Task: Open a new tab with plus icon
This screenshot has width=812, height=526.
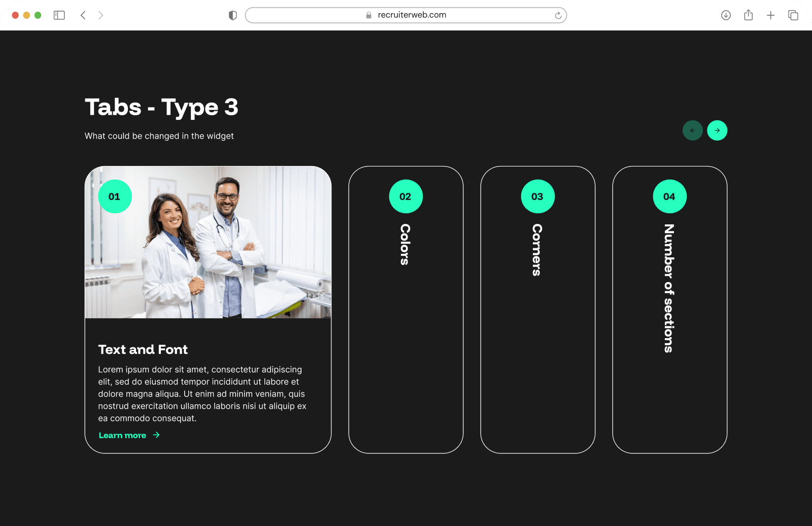Action: pyautogui.click(x=770, y=15)
